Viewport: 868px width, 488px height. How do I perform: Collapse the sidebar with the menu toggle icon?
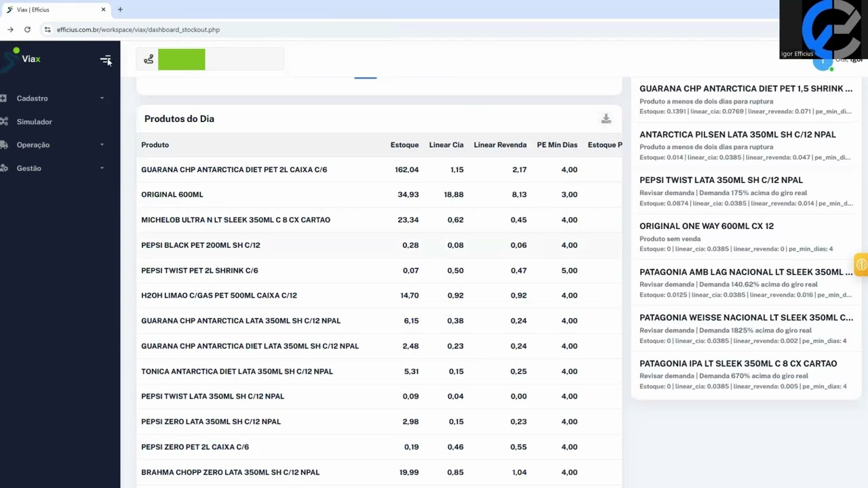pyautogui.click(x=106, y=60)
